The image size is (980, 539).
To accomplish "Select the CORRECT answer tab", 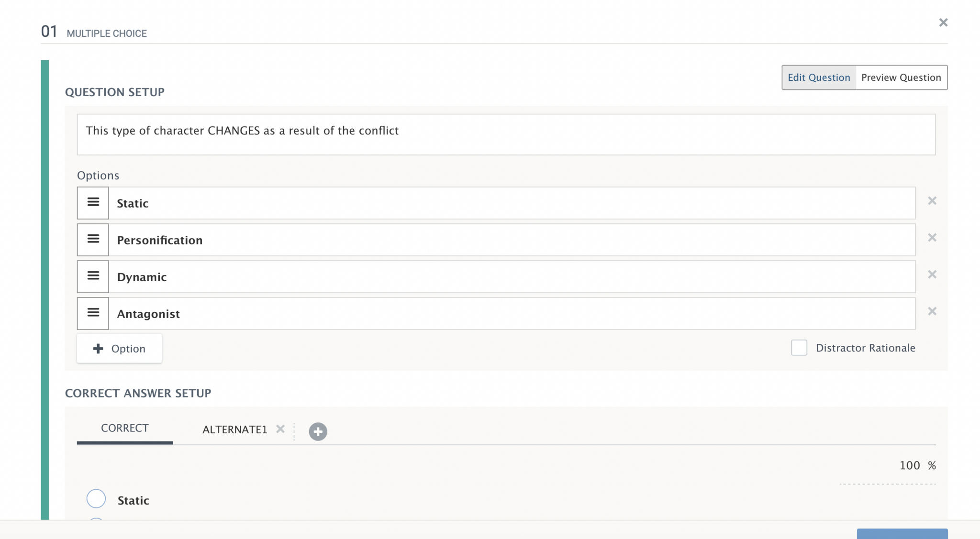I will (x=125, y=428).
